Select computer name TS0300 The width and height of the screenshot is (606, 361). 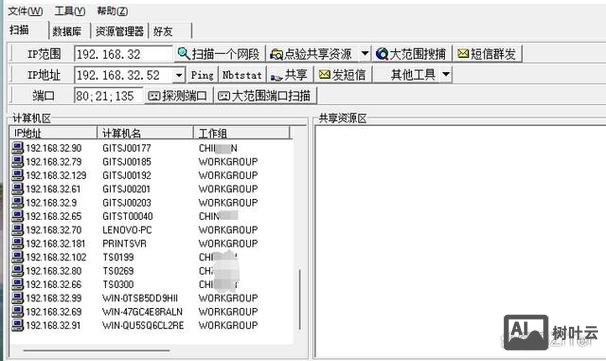pos(118,284)
